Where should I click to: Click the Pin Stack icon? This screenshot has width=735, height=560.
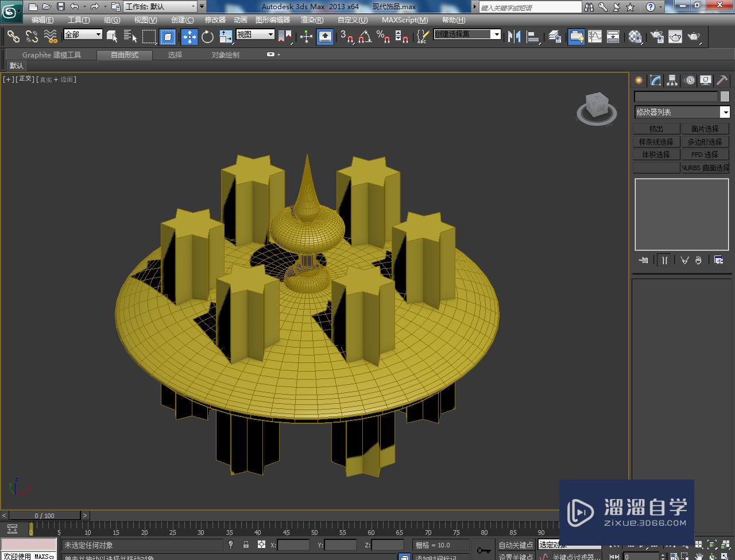point(643,260)
